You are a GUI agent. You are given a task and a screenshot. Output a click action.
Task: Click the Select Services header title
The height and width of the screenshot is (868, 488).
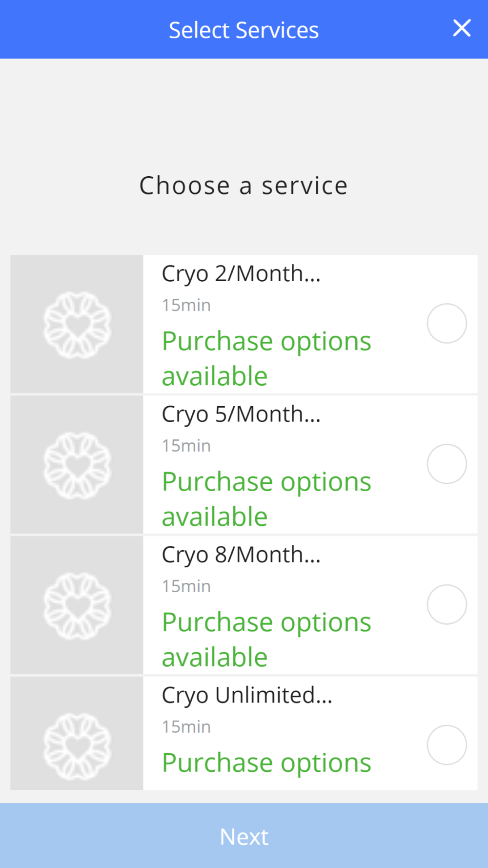pos(244,30)
